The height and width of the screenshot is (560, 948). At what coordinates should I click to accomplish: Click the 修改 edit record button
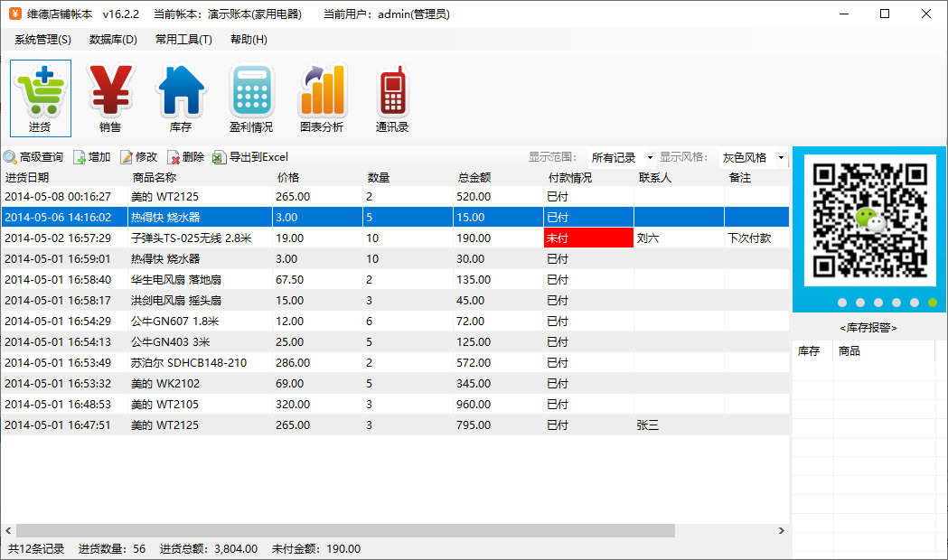(138, 157)
